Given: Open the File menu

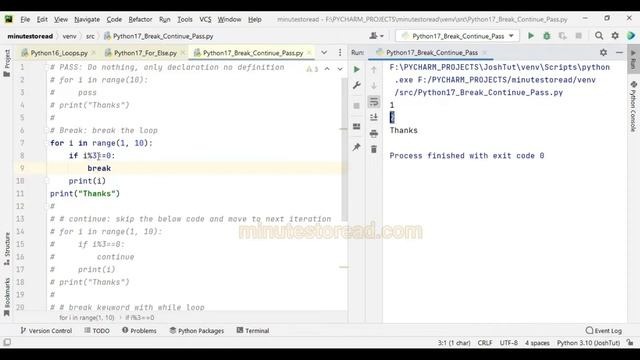Looking at the screenshot, I should point(25,19).
